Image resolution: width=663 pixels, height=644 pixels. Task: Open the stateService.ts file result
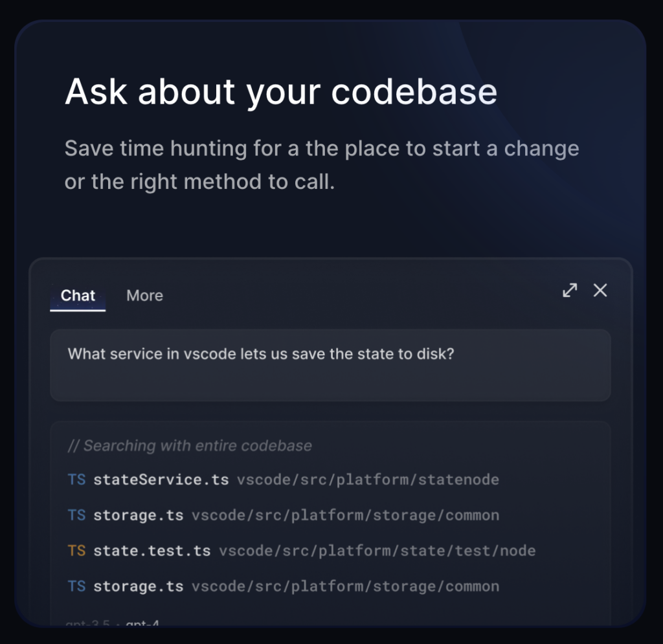[x=161, y=480]
